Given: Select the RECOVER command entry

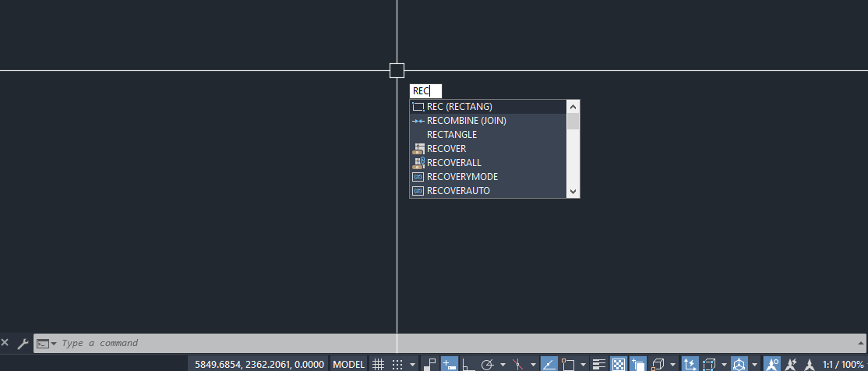Looking at the screenshot, I should (489, 148).
